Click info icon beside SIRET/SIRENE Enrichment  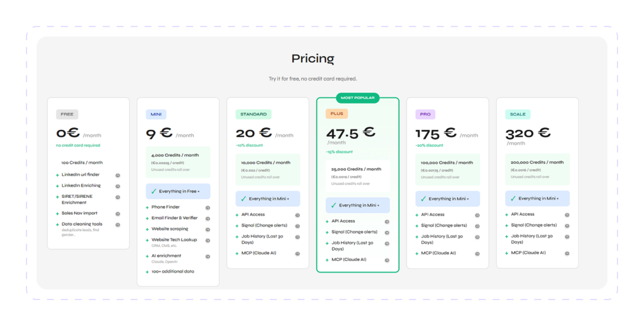coord(118,197)
